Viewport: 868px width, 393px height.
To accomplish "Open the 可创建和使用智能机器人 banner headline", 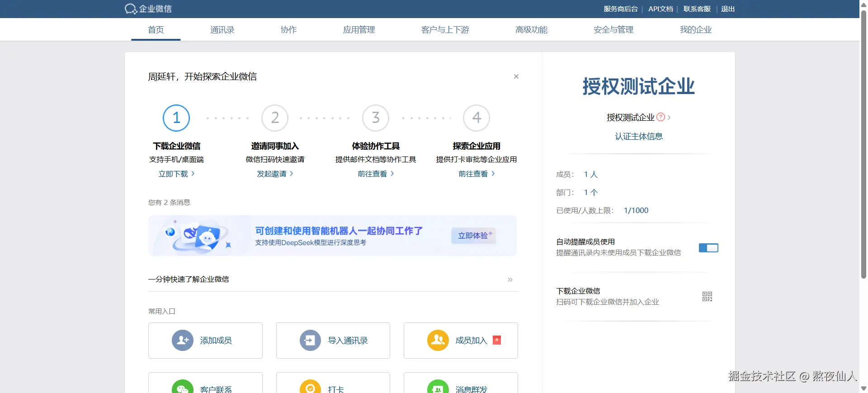I will pyautogui.click(x=339, y=231).
